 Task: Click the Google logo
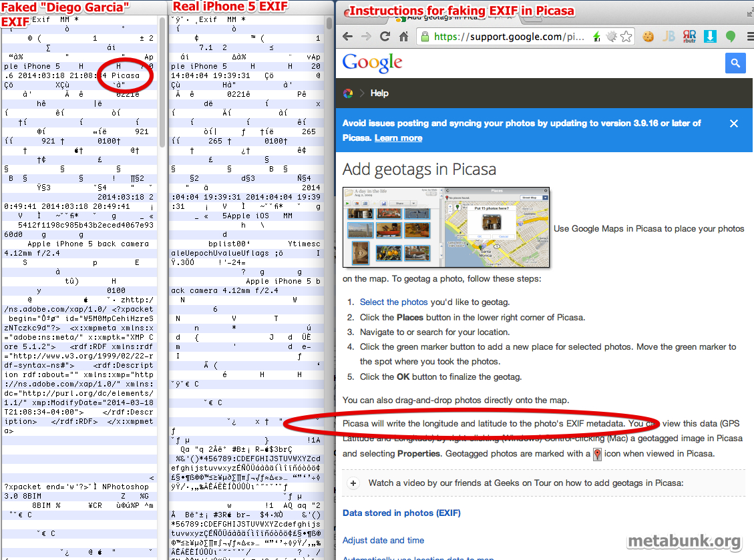tap(372, 63)
